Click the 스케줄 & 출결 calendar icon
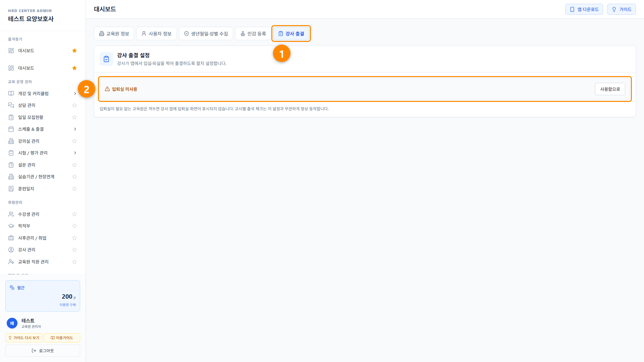The width and height of the screenshot is (644, 362). pos(11,129)
